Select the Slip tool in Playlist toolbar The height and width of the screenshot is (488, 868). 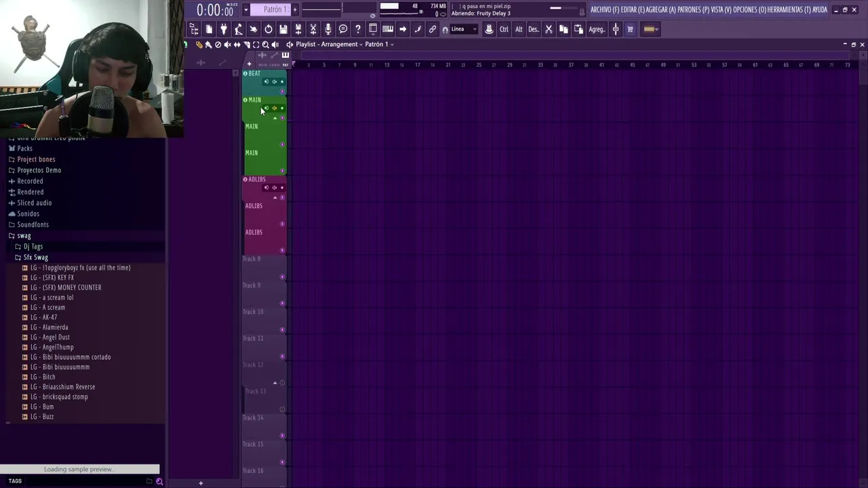pyautogui.click(x=237, y=45)
